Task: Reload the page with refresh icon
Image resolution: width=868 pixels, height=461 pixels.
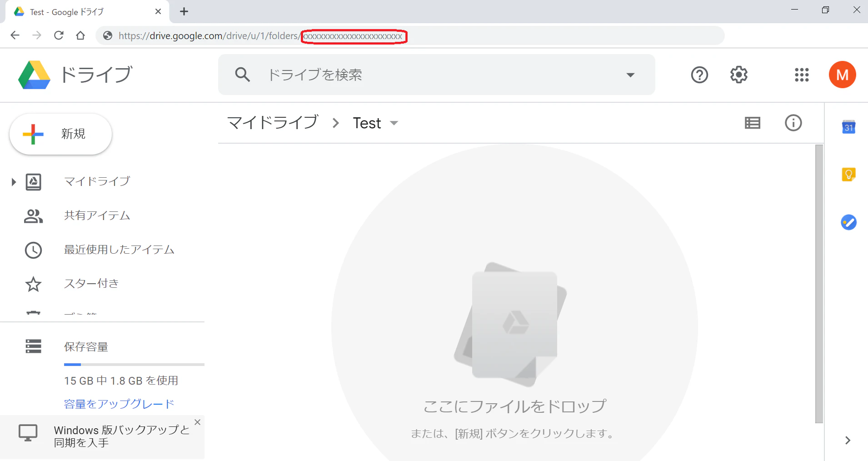Action: pyautogui.click(x=59, y=35)
